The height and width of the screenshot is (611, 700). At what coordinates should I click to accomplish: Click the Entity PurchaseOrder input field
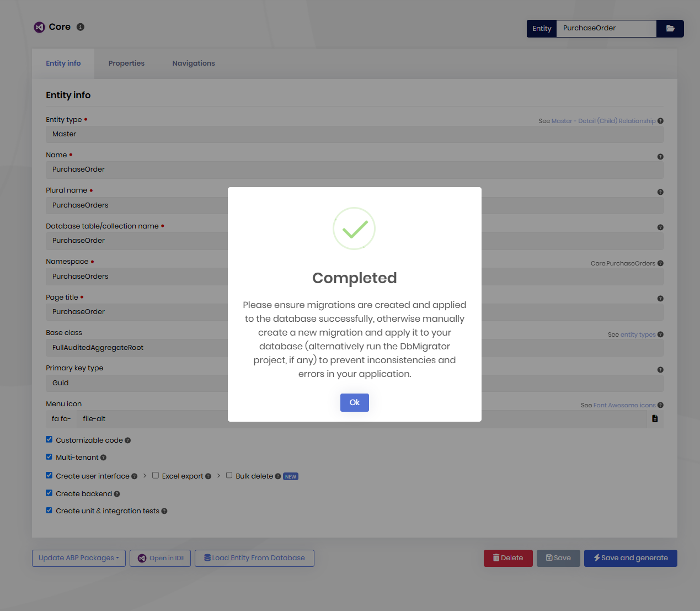tap(606, 29)
